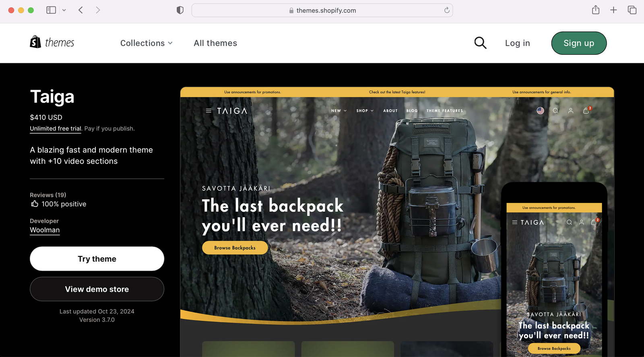Open cart icon in Taiga desktop preview

point(586,110)
